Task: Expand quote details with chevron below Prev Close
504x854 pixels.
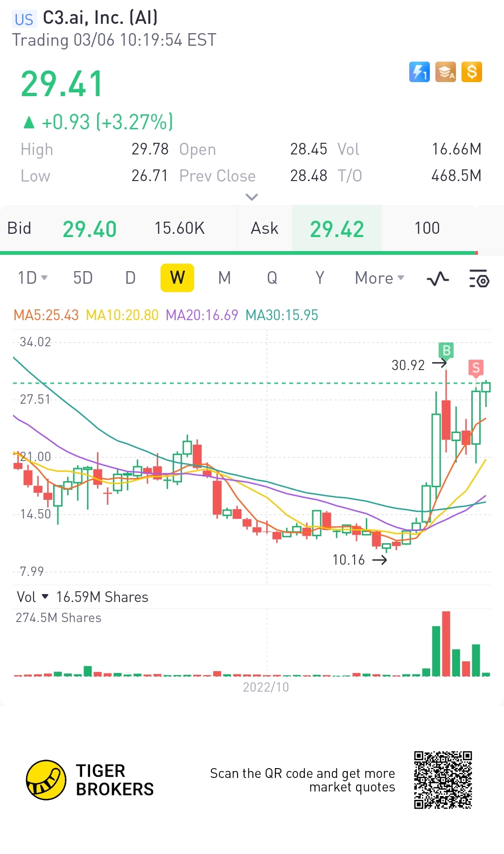Action: pyautogui.click(x=252, y=197)
